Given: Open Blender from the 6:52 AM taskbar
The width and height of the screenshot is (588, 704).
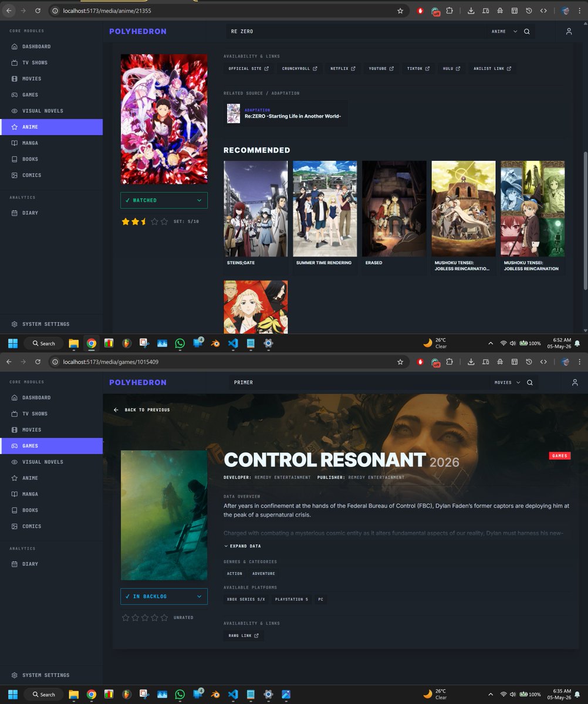Looking at the screenshot, I should point(217,343).
